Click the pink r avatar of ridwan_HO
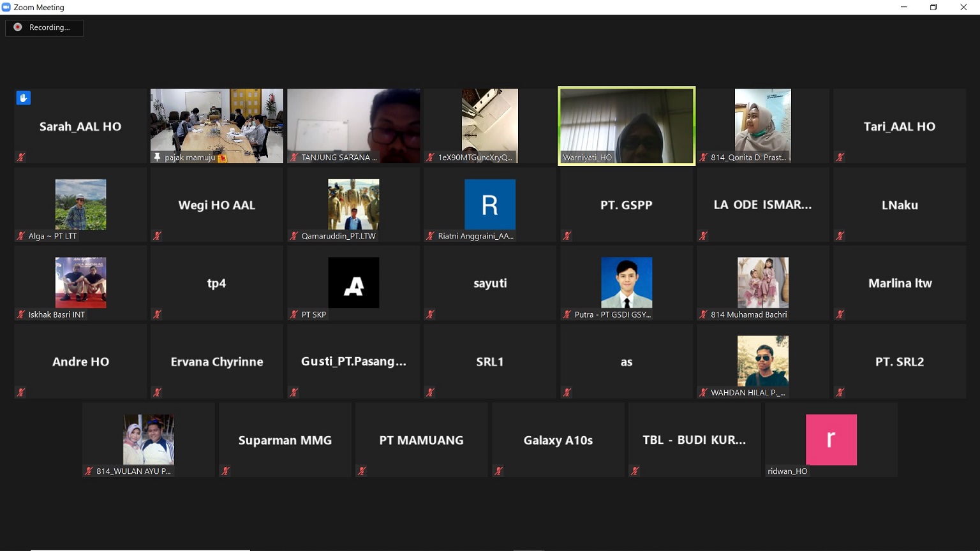 point(831,439)
